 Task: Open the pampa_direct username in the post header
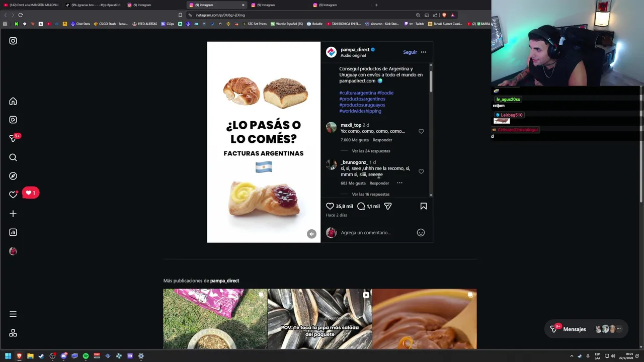coord(355,50)
